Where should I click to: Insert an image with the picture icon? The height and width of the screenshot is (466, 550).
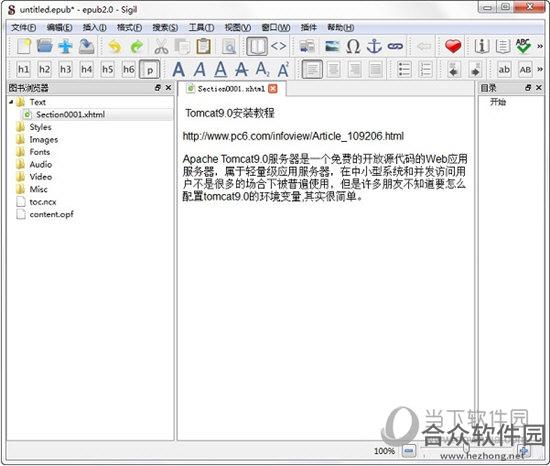pyautogui.click(x=332, y=46)
